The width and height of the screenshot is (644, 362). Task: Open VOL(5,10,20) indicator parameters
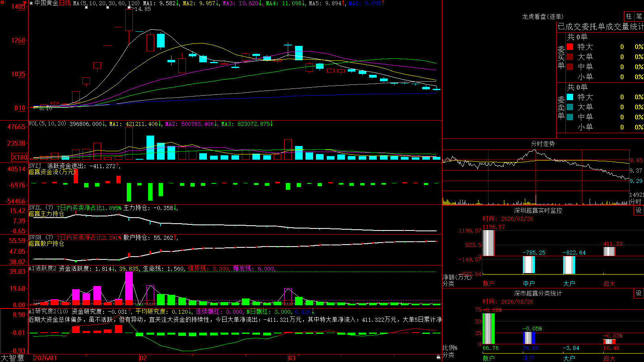click(47, 124)
